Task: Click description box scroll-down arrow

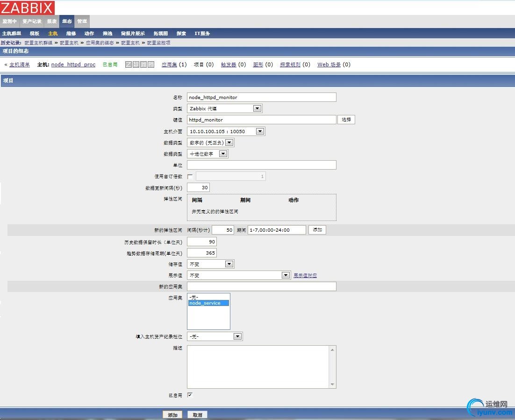Action: pos(332,384)
